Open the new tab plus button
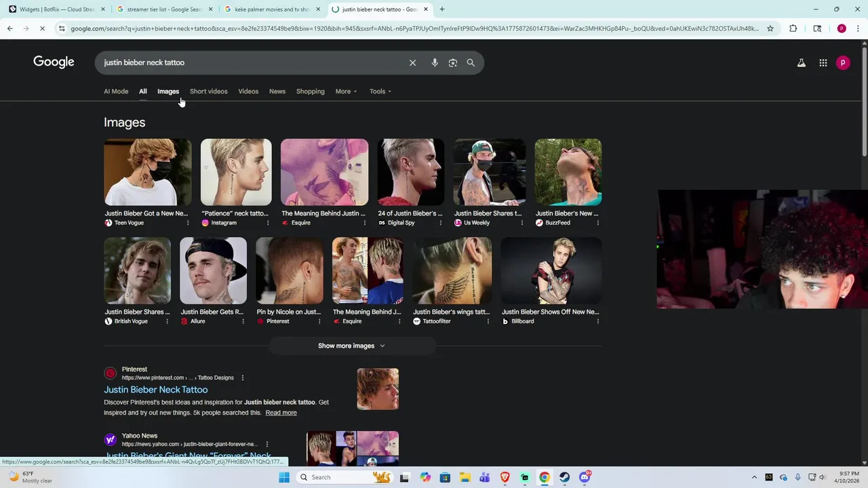 [442, 9]
